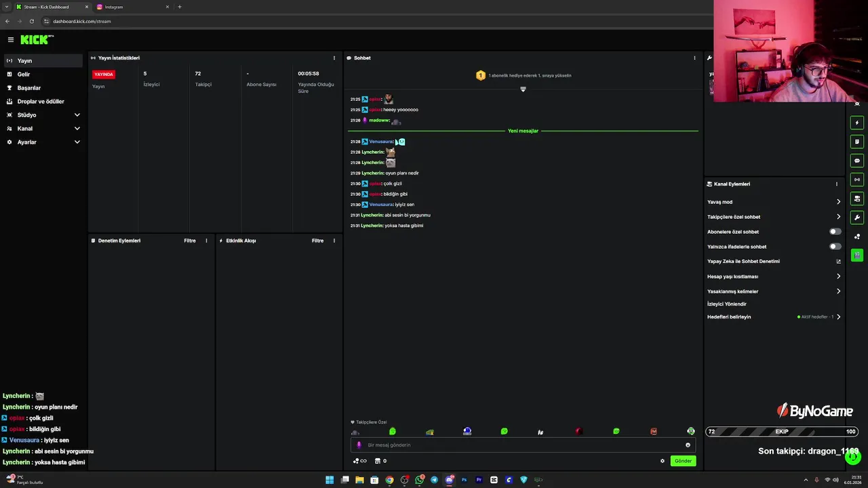This screenshot has height=488, width=868.
Task: Click Filtre in Etkinlik Akışı panel
Action: 317,241
